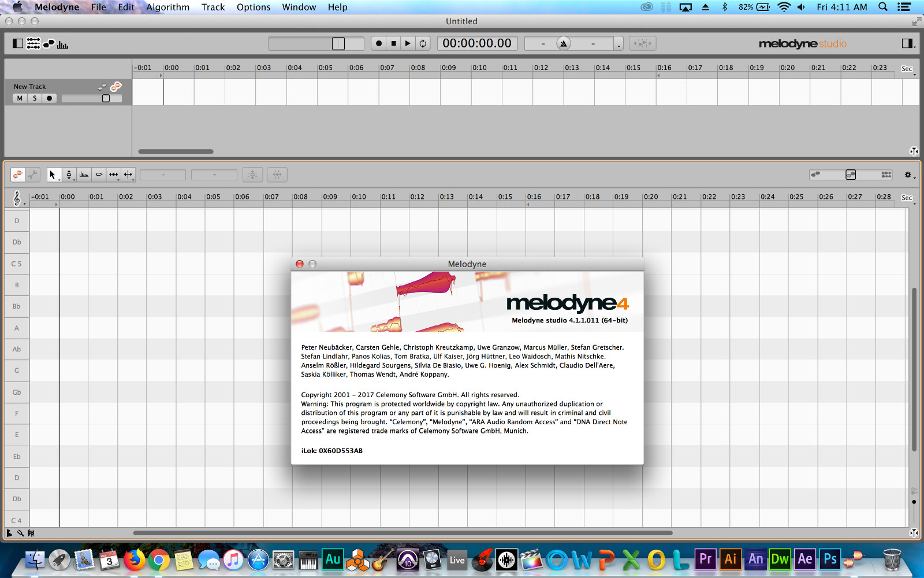The height and width of the screenshot is (578, 924).
Task: Launch Ableton Live from the Dock
Action: pyautogui.click(x=457, y=560)
